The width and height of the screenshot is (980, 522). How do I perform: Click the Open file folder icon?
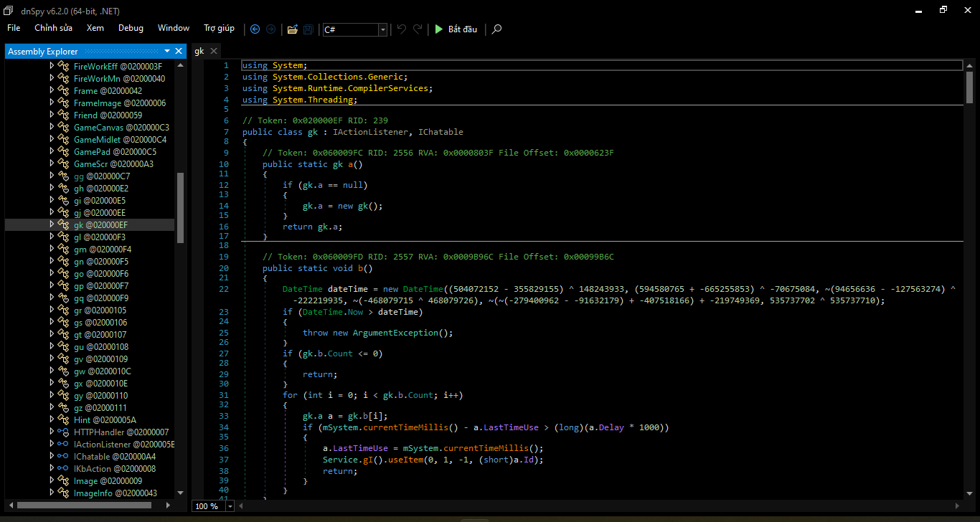[x=292, y=29]
